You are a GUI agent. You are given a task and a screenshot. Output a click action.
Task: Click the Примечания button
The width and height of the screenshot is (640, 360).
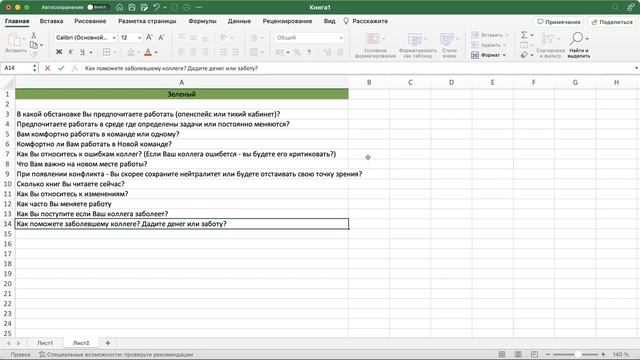pos(558,22)
